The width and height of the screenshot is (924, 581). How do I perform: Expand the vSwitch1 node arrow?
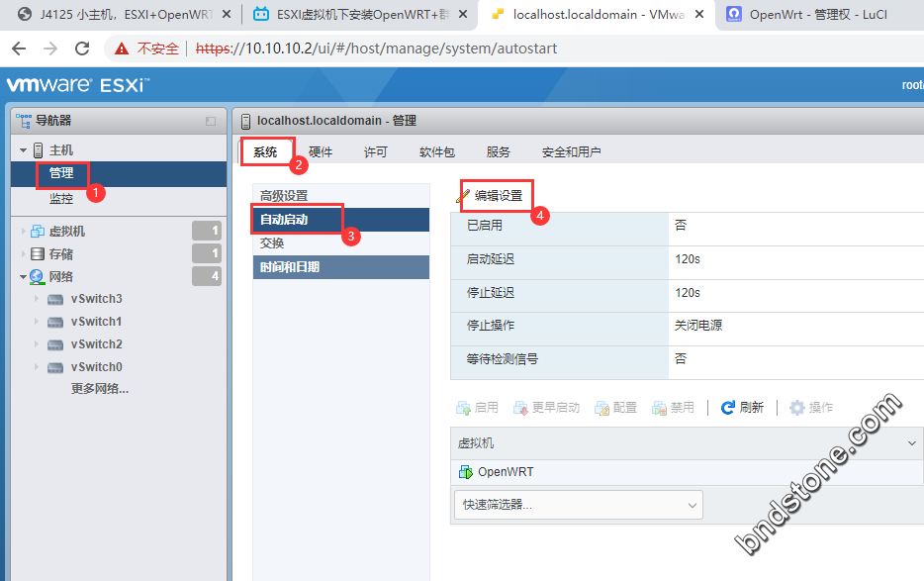tap(37, 322)
